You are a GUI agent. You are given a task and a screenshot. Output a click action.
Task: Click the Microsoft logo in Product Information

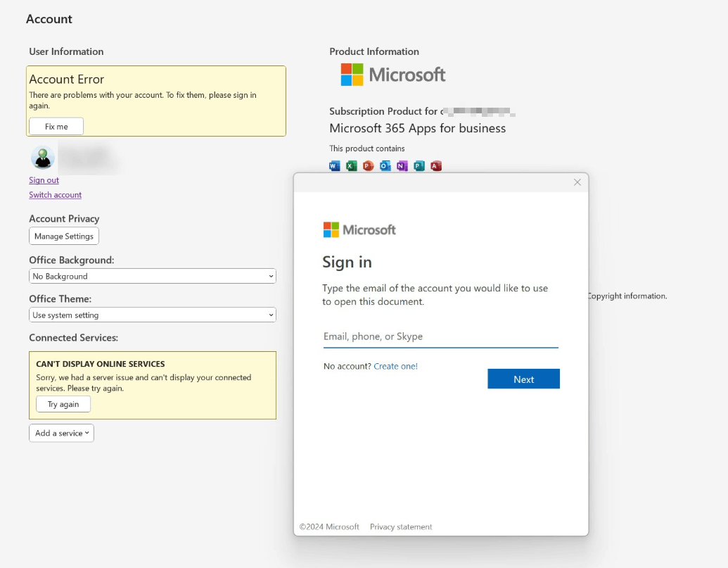coord(392,75)
